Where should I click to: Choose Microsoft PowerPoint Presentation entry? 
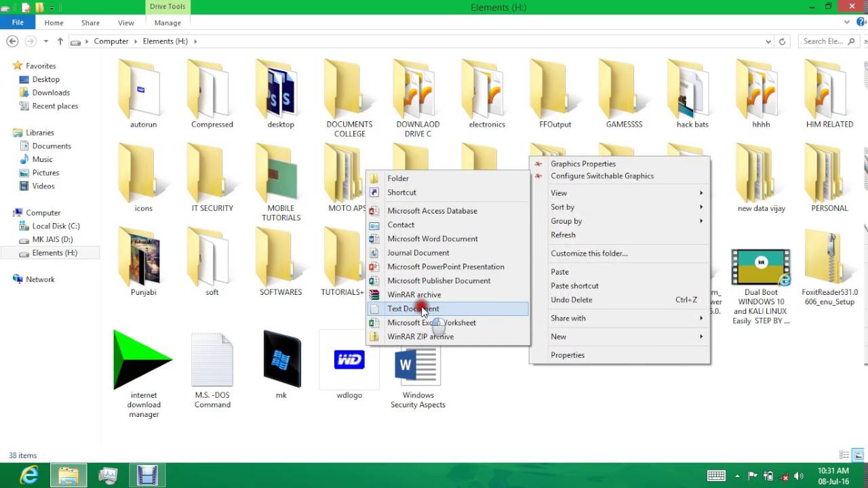tap(448, 266)
